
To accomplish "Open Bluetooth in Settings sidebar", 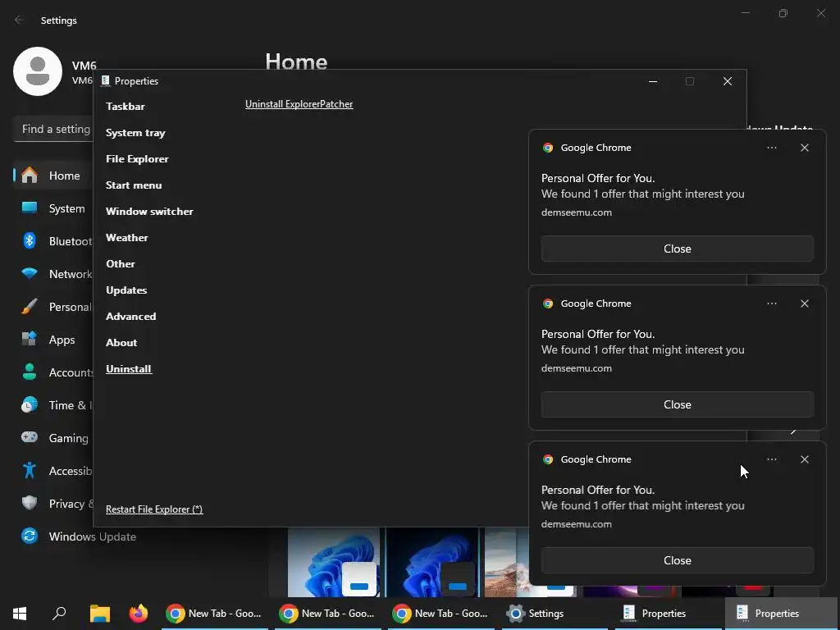I will [53, 241].
